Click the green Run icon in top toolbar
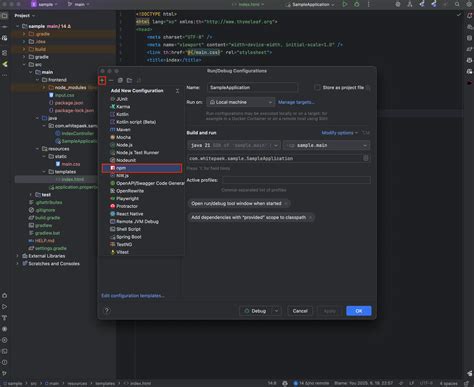The width and height of the screenshot is (474, 387). 345,4
